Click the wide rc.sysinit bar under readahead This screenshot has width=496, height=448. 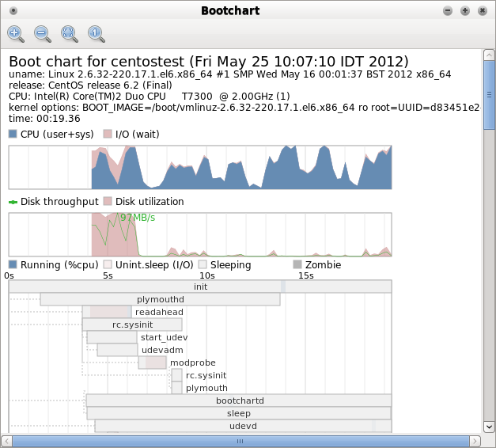pos(132,325)
